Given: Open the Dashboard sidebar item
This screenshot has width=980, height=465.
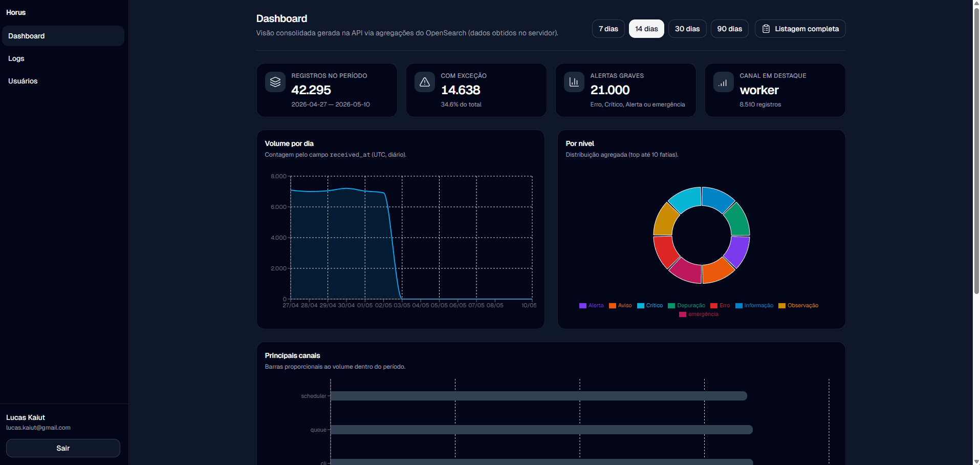Looking at the screenshot, I should [x=63, y=36].
